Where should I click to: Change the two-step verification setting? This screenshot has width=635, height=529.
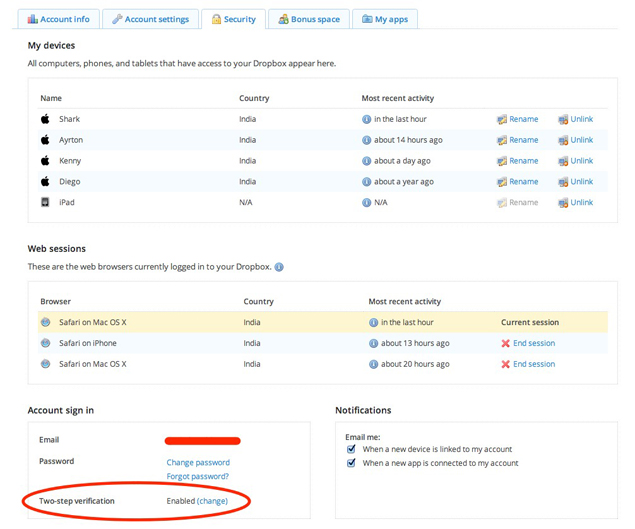tap(212, 501)
